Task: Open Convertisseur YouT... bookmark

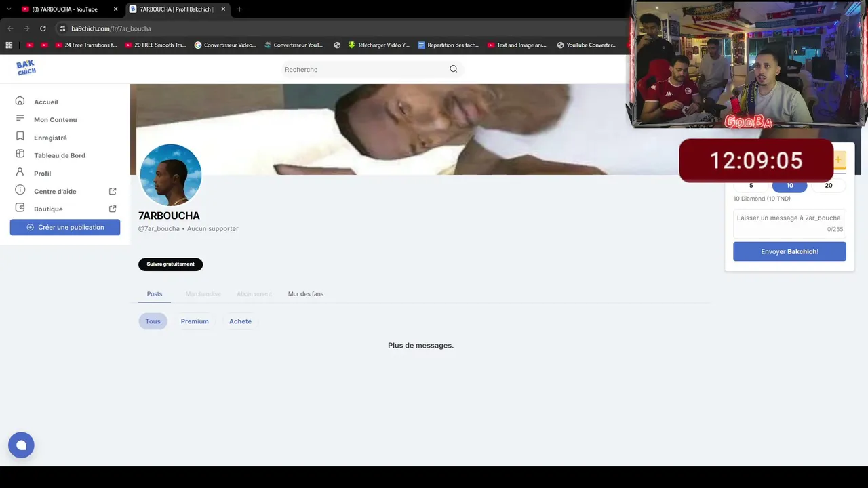Action: click(x=294, y=45)
